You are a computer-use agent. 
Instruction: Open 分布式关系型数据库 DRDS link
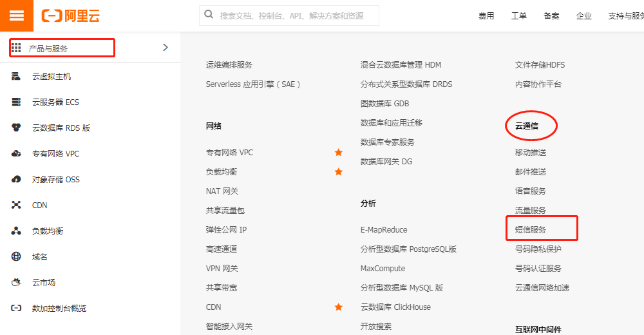(x=406, y=84)
